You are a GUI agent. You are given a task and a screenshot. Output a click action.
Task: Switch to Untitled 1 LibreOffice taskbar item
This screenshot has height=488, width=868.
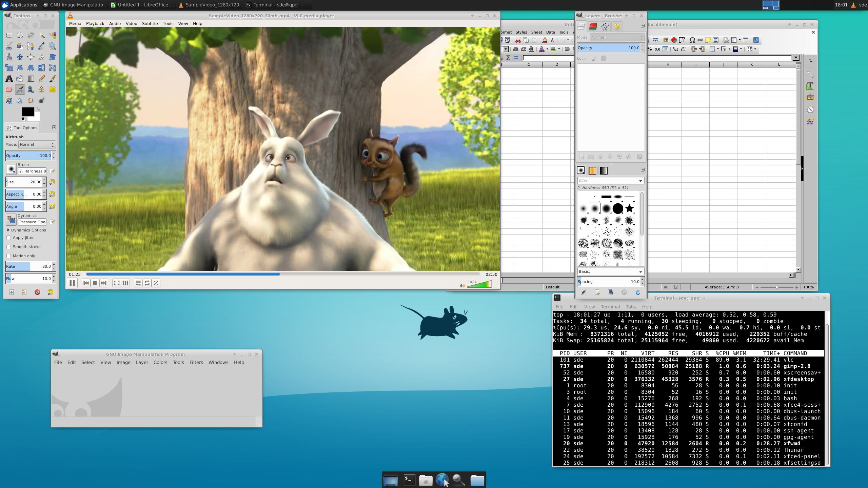pos(142,5)
